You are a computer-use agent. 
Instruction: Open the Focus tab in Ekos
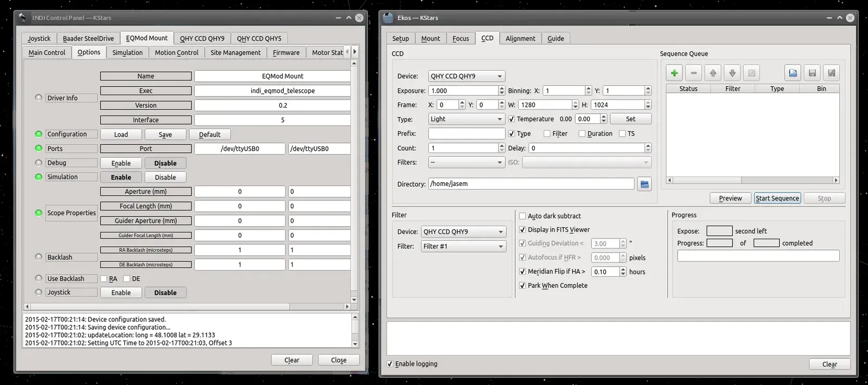tap(461, 39)
